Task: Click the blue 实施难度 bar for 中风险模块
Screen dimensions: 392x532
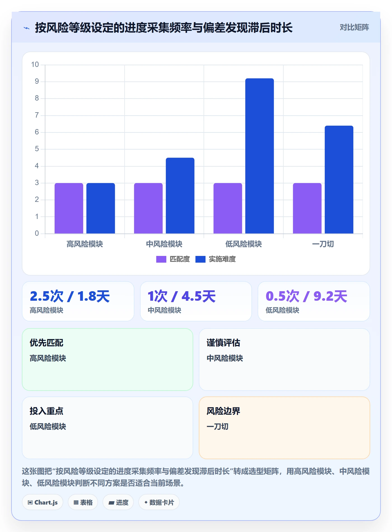Action: pos(180,196)
